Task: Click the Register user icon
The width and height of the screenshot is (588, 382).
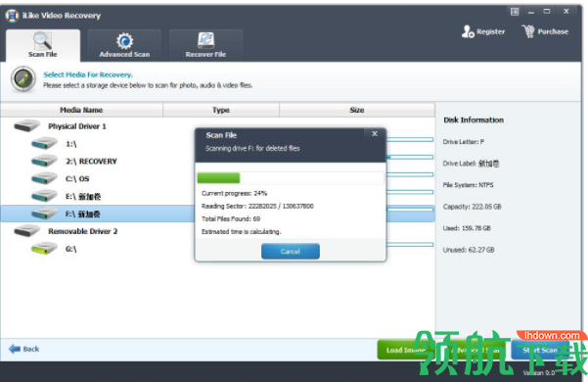Action: pos(468,31)
